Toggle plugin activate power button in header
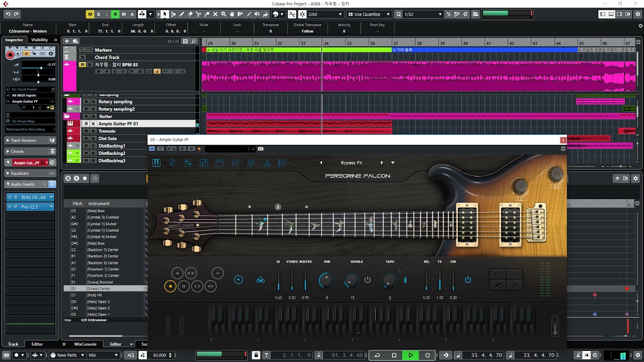644x362 pixels. pyautogui.click(x=152, y=149)
